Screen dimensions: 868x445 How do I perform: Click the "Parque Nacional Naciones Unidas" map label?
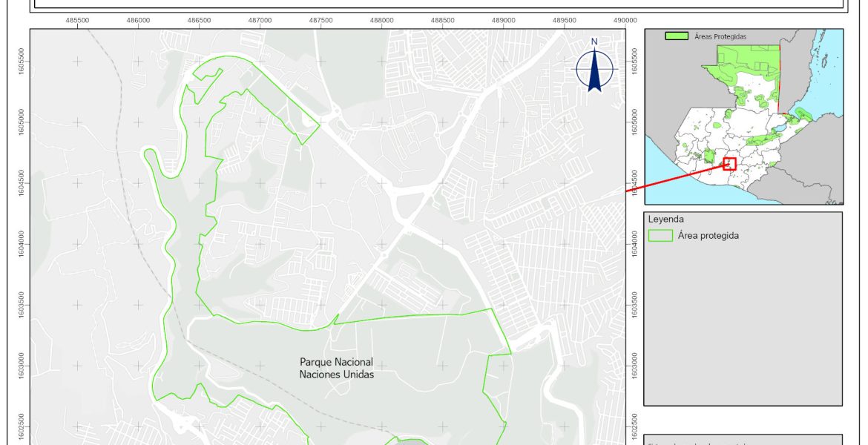click(x=336, y=369)
